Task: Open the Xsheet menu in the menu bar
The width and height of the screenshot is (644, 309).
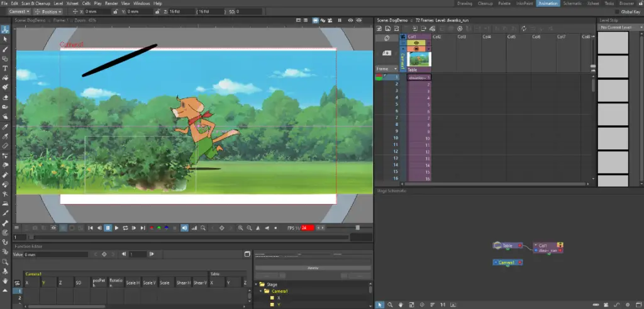Action: click(x=72, y=3)
